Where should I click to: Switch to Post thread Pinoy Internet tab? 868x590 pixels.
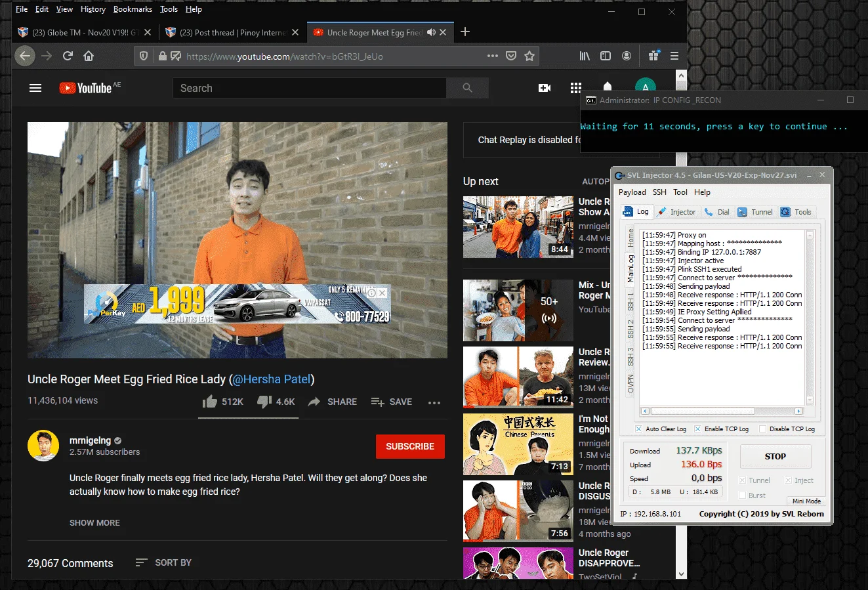click(232, 32)
